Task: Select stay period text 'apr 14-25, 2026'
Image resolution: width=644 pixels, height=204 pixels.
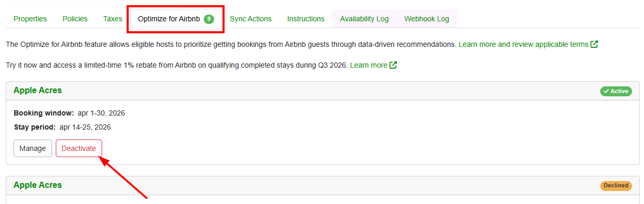Action: 85,127
